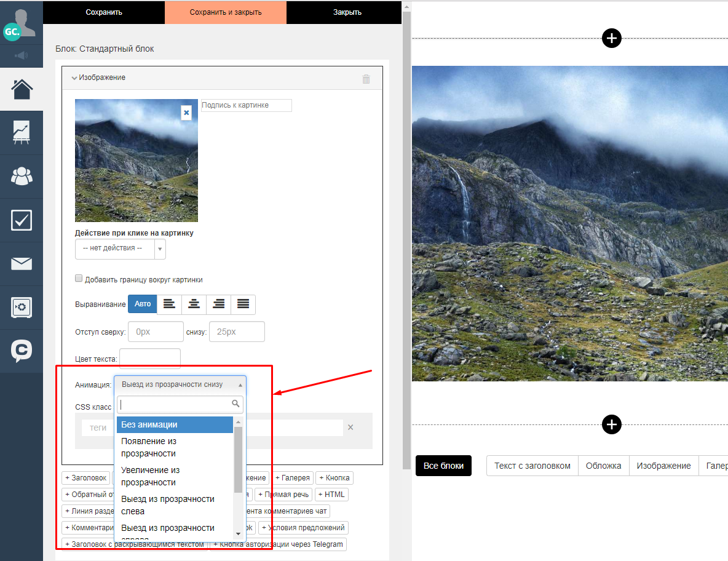Open the messages envelope icon
Image resolution: width=728 pixels, height=561 pixels.
(x=22, y=263)
